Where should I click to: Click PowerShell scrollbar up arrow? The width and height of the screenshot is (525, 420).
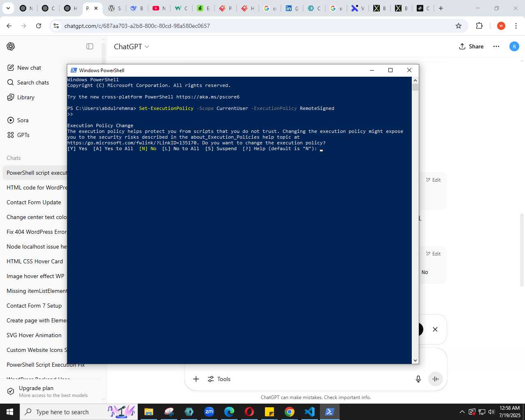coord(415,80)
